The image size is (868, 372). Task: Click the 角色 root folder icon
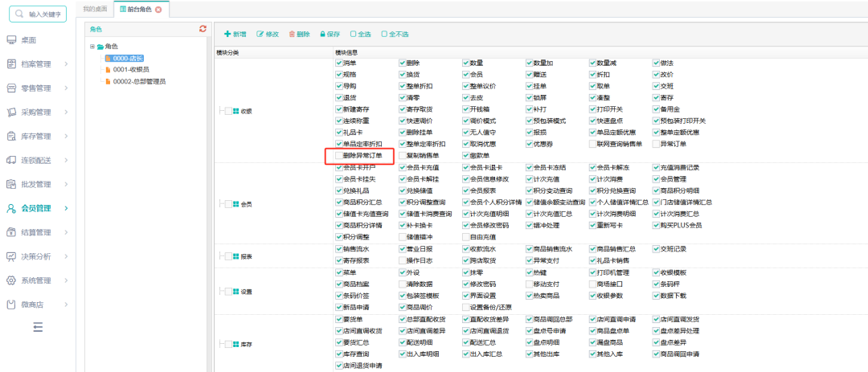[100, 47]
